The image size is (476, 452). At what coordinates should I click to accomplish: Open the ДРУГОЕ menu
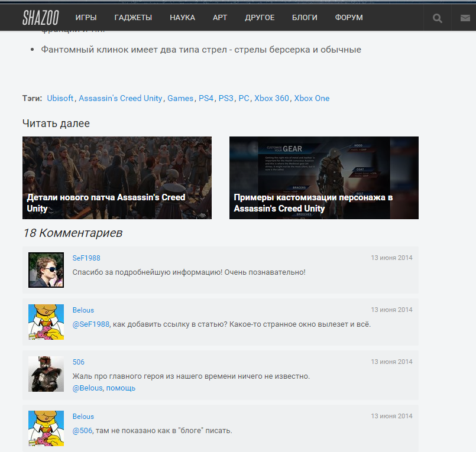tap(260, 18)
